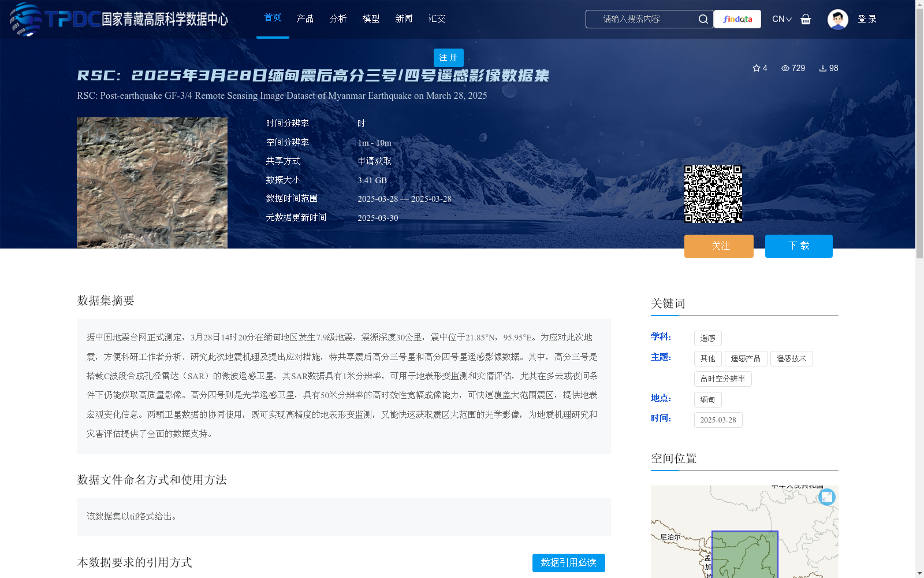Click the star favorites count icon
The width and height of the screenshot is (924, 578).
click(757, 68)
